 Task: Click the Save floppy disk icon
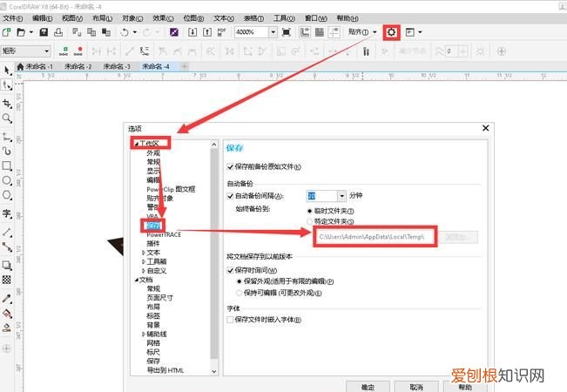point(44,32)
